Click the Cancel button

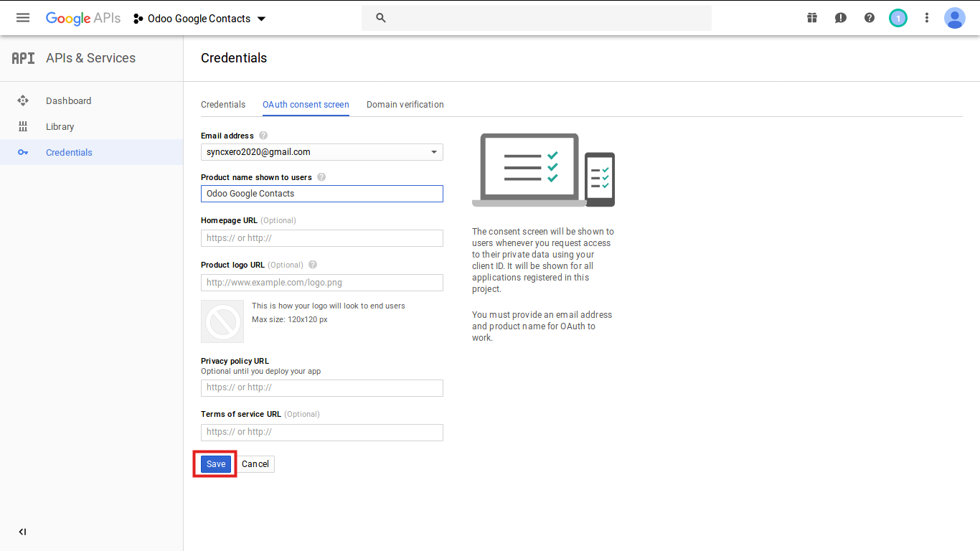tap(255, 464)
